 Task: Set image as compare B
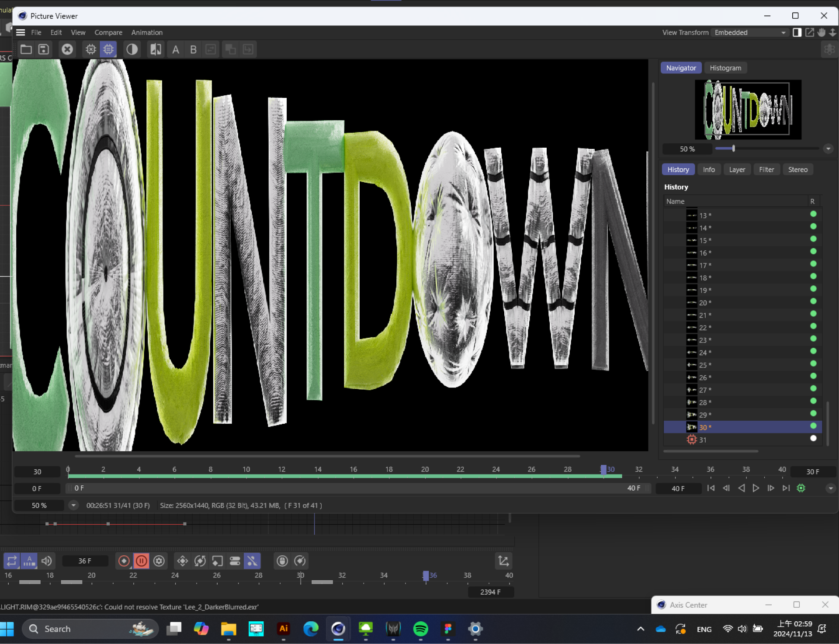coord(193,49)
